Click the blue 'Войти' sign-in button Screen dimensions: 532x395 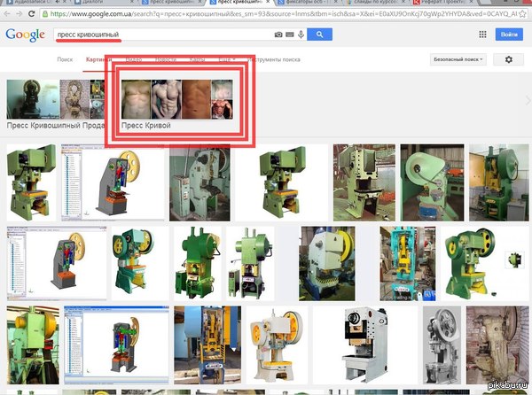[x=509, y=35]
